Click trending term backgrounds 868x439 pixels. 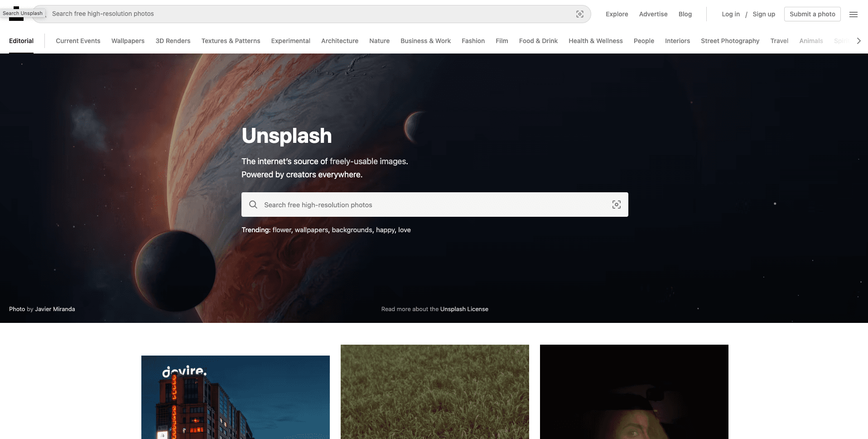352,230
